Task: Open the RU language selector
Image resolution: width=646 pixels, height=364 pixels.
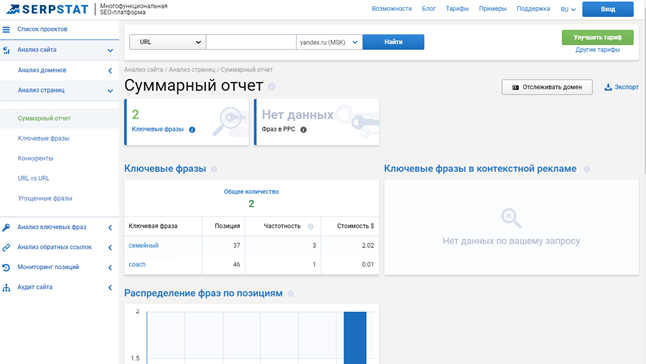Action: pos(568,9)
